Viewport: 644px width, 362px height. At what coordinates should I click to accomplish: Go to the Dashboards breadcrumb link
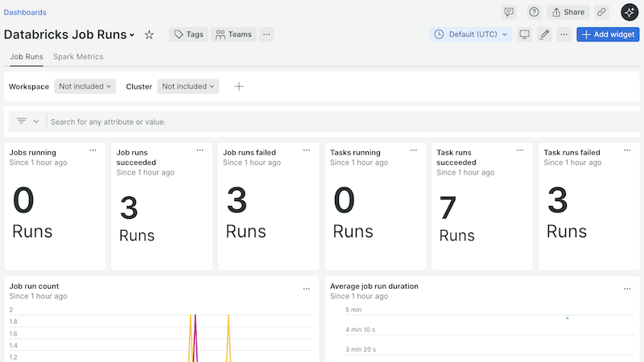pos(25,13)
